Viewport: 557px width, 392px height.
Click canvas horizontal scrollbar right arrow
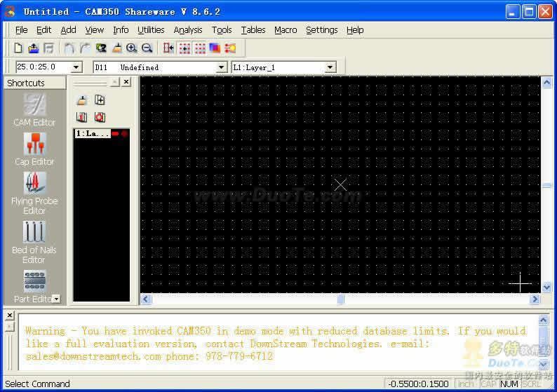coord(535,299)
